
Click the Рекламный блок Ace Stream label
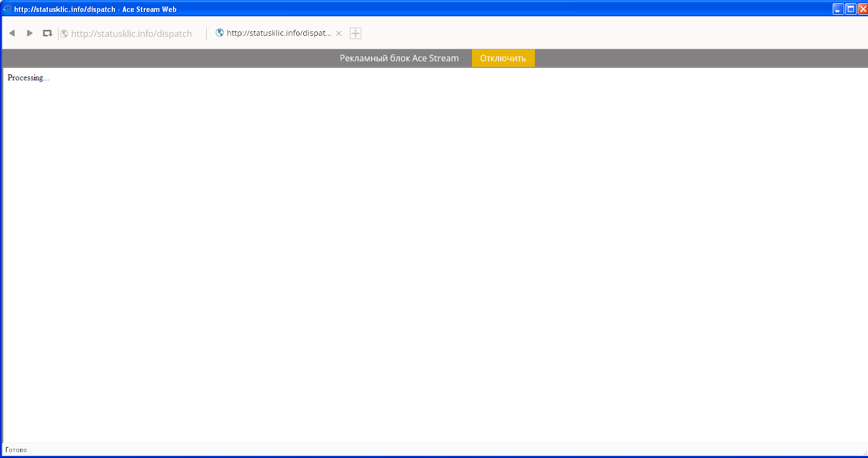399,58
